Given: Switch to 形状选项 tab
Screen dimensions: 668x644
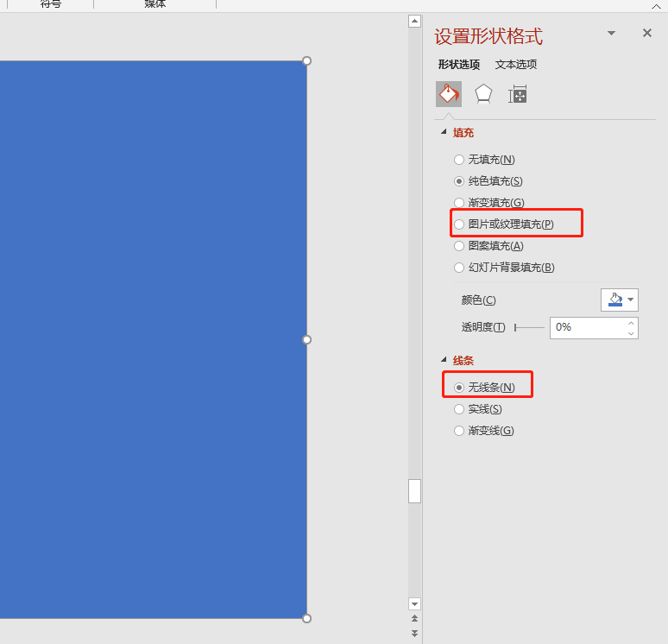Looking at the screenshot, I should 459,65.
